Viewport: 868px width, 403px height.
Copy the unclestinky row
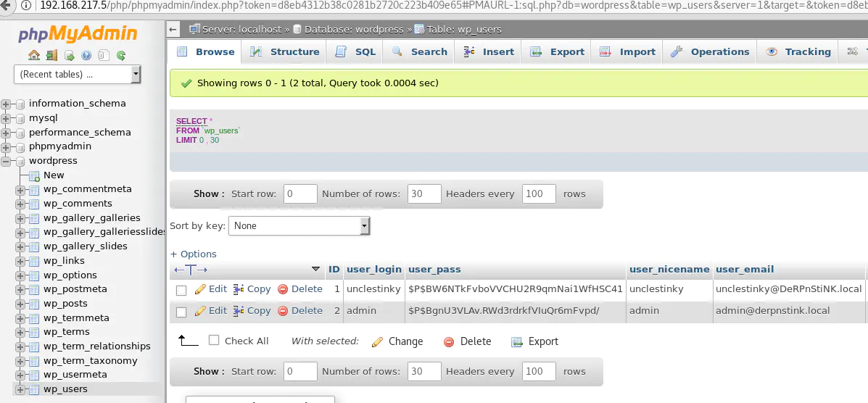tap(252, 289)
